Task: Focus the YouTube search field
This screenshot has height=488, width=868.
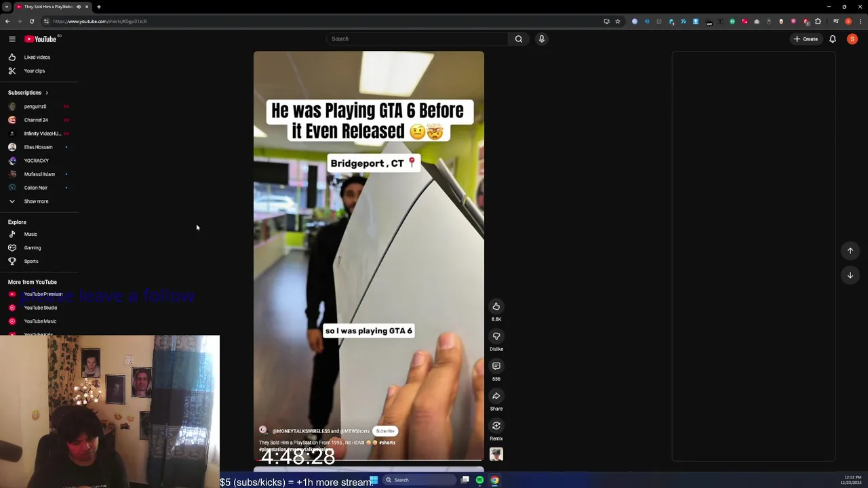Action: pos(417,39)
